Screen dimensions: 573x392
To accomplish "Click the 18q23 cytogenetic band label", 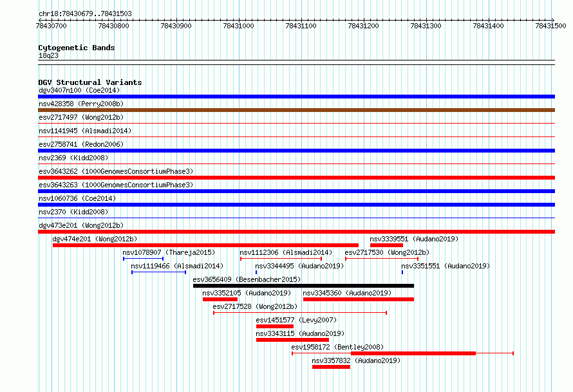I will [48, 55].
